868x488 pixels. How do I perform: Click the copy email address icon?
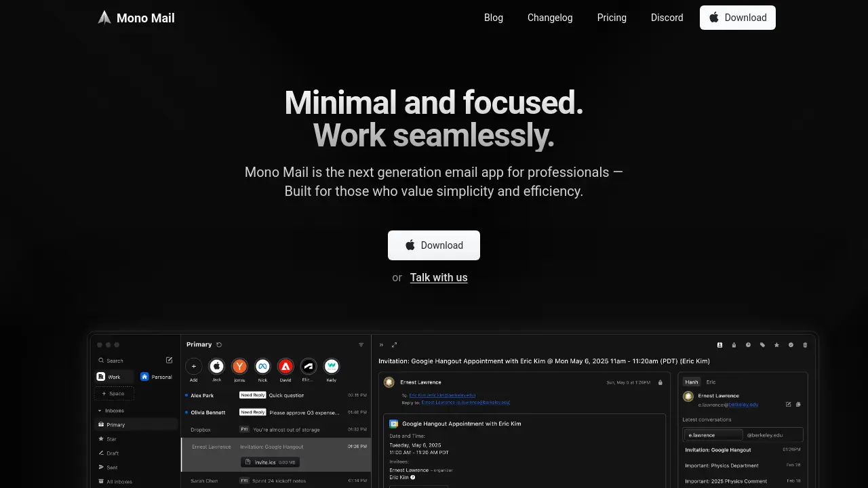(798, 405)
